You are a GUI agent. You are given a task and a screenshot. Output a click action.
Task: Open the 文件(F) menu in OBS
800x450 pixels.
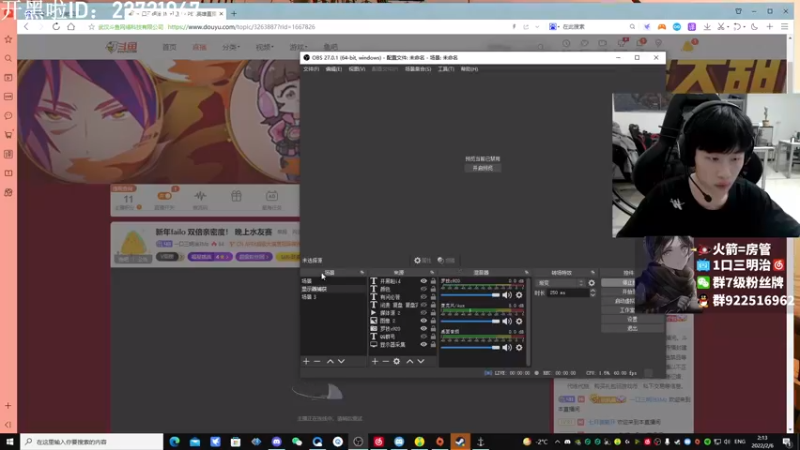tap(311, 69)
